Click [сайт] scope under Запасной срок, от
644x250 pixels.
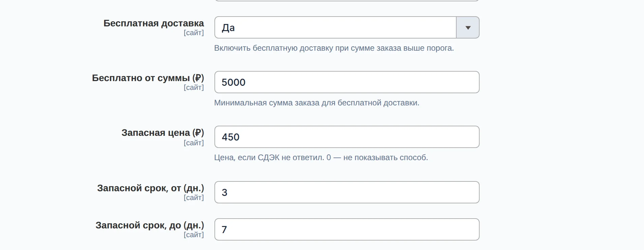(194, 198)
